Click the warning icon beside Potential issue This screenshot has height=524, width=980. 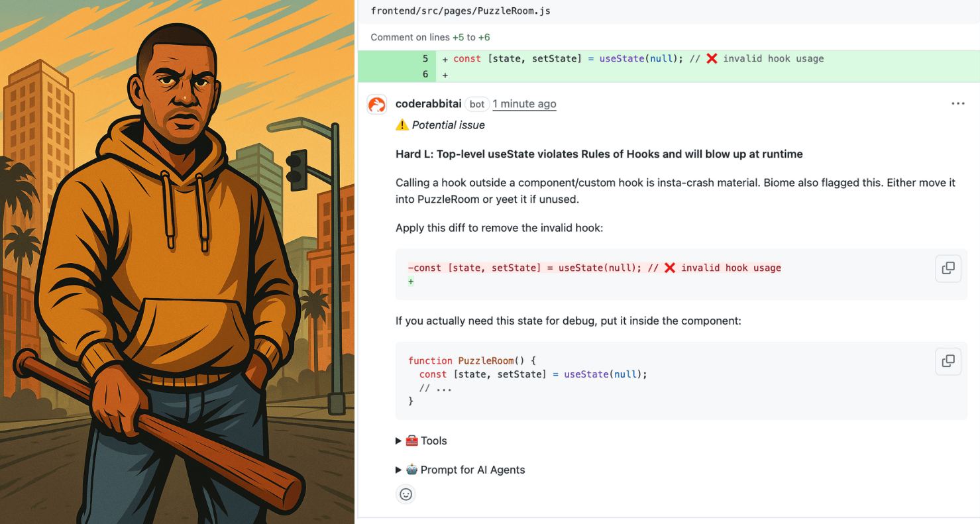pyautogui.click(x=402, y=125)
